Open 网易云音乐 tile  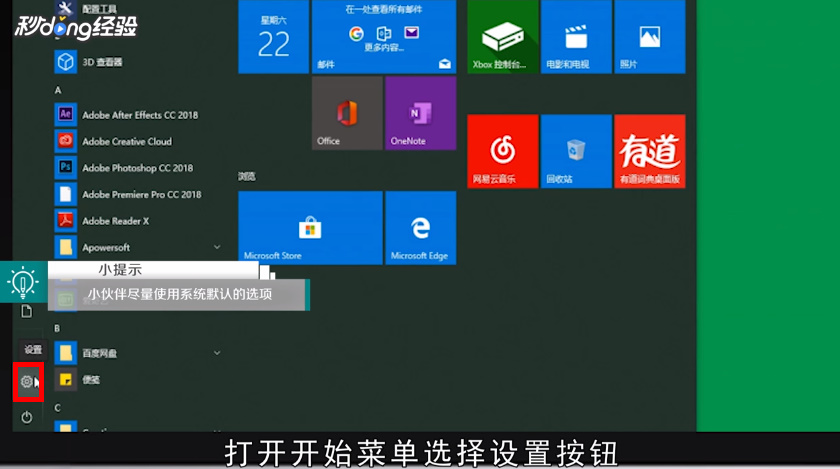(x=502, y=151)
